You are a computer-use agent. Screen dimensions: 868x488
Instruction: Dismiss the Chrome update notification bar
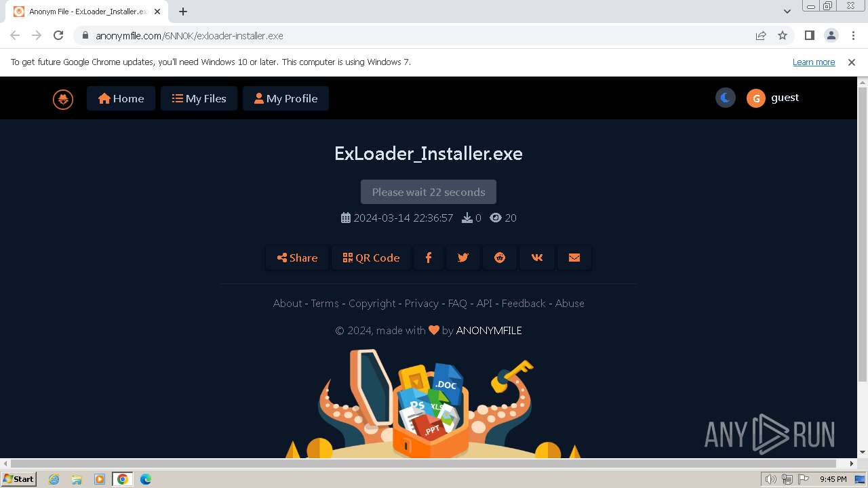click(x=852, y=62)
